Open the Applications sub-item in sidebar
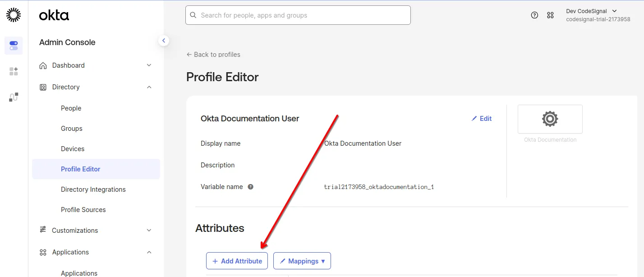This screenshot has width=644, height=277. coord(79,273)
